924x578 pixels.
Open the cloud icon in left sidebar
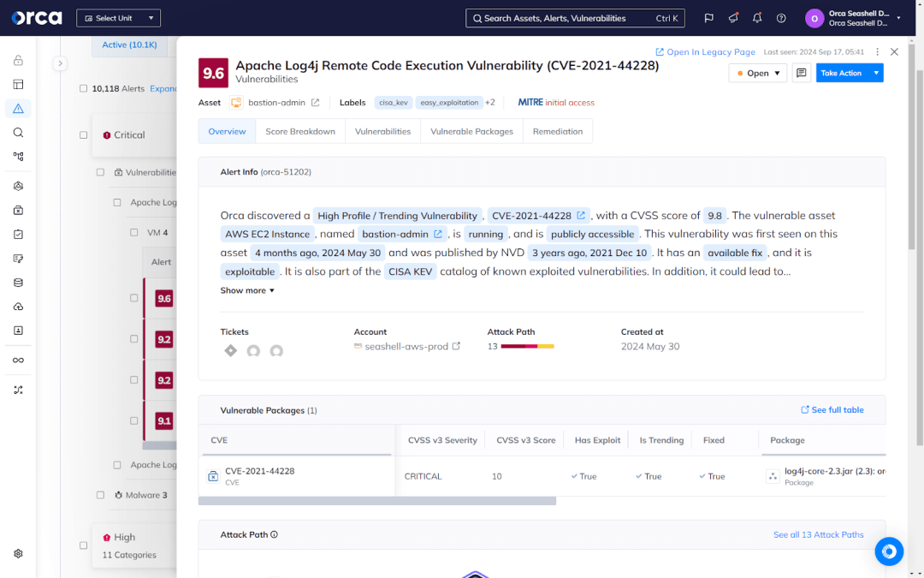pos(18,307)
